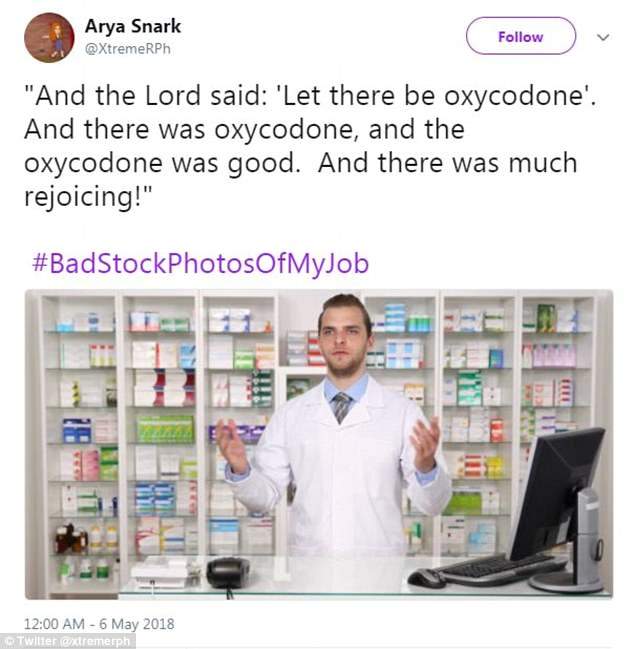
Task: Open the attached pharmacist stock photo
Action: 319,444
